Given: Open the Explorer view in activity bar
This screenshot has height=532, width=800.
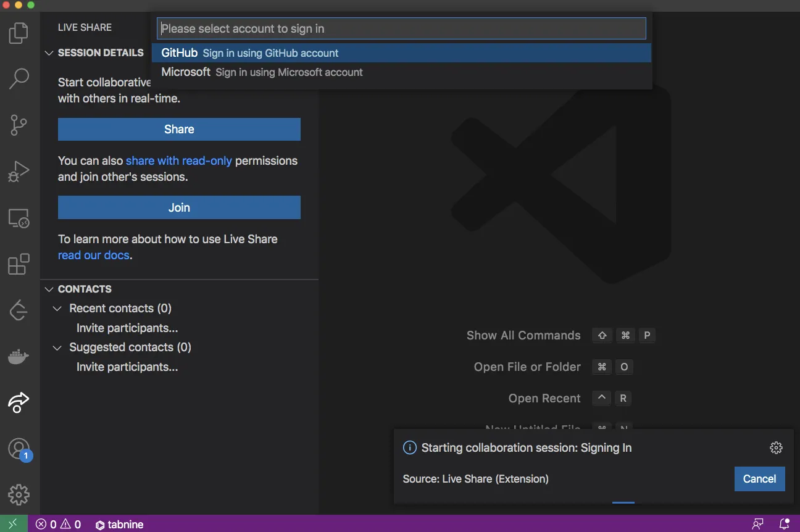Looking at the screenshot, I should (19, 33).
